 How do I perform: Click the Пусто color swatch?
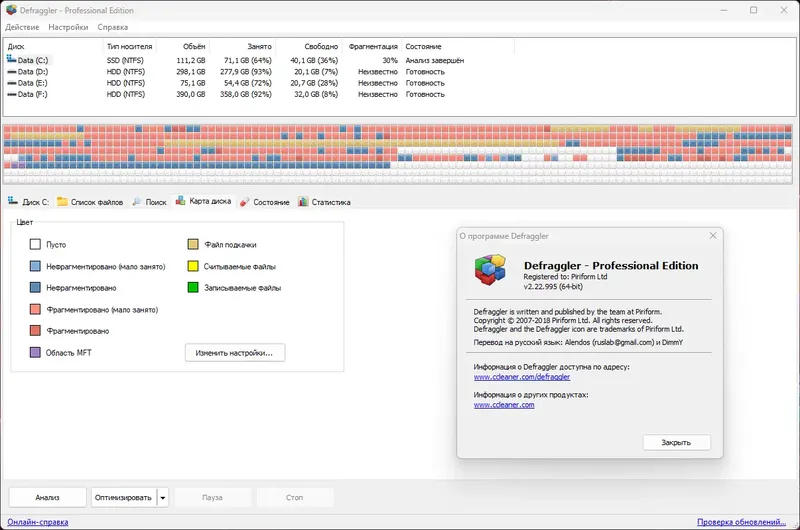pyautogui.click(x=35, y=244)
